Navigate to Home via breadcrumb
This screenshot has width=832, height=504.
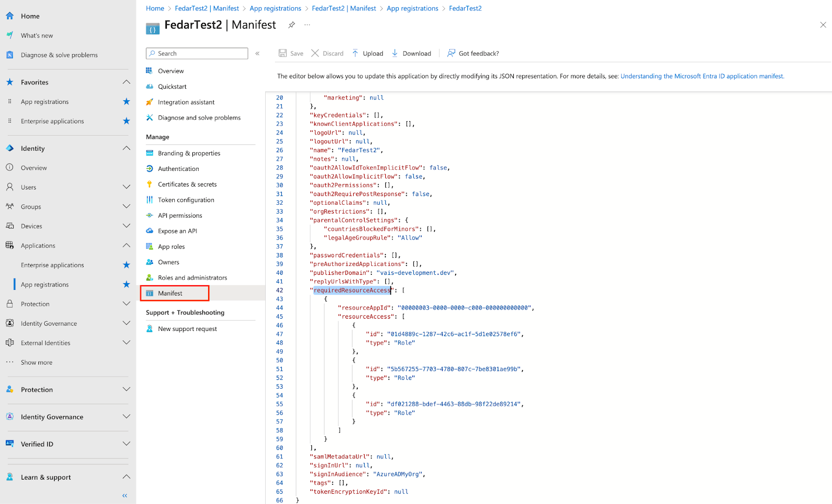pyautogui.click(x=155, y=8)
